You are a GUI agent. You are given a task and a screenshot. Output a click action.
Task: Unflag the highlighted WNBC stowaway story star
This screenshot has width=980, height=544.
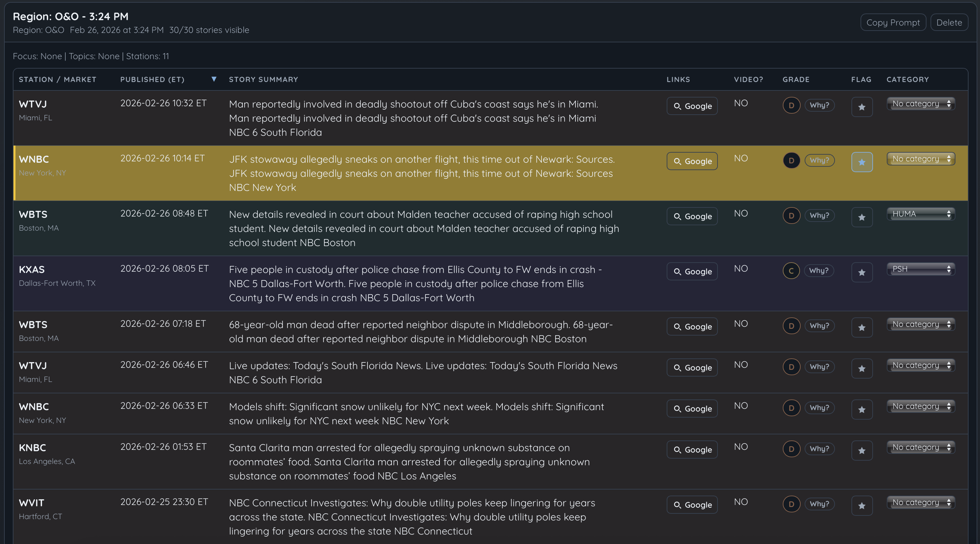pyautogui.click(x=862, y=162)
